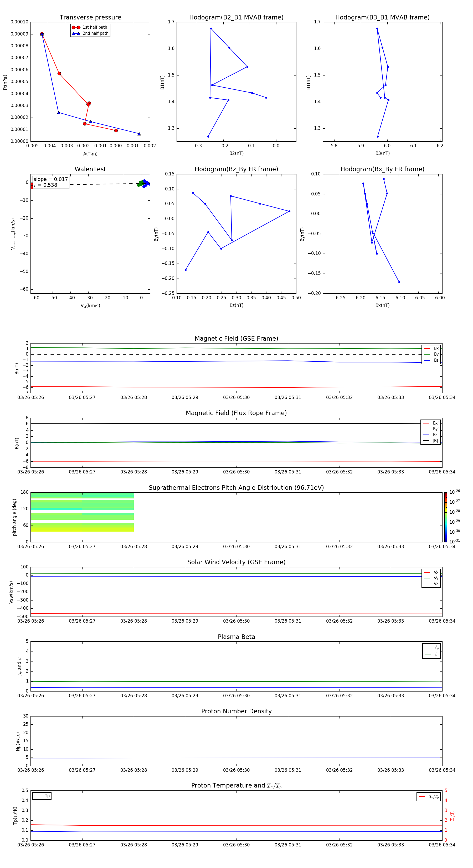
Task: Select 'Vx' in the solar wind legend
Action: (x=431, y=572)
